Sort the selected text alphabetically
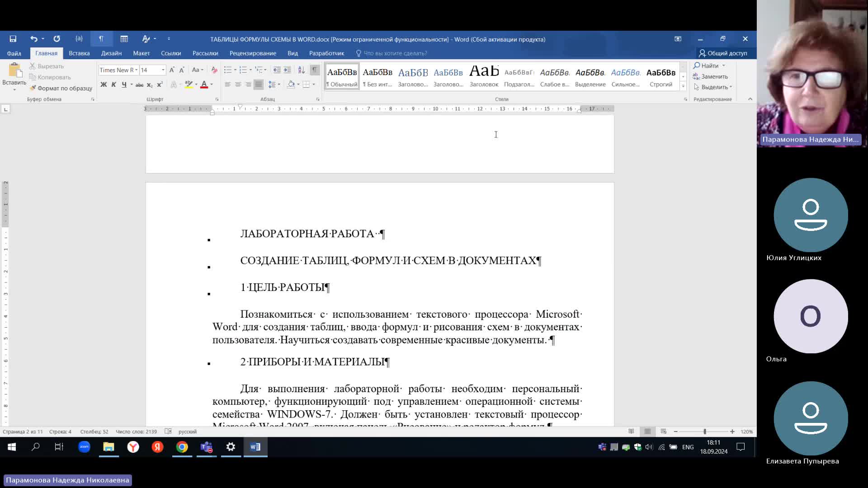The width and height of the screenshot is (868, 488). point(302,70)
